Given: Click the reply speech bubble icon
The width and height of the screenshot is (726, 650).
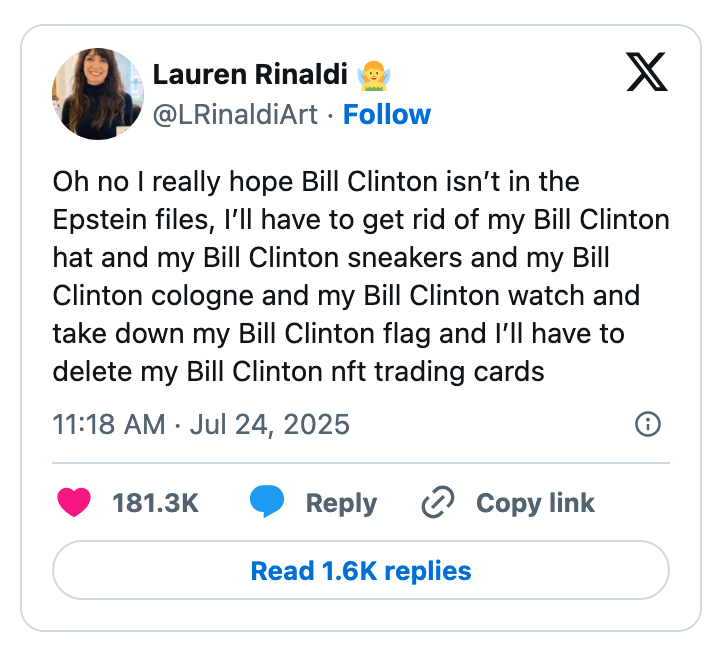Looking at the screenshot, I should 267,502.
